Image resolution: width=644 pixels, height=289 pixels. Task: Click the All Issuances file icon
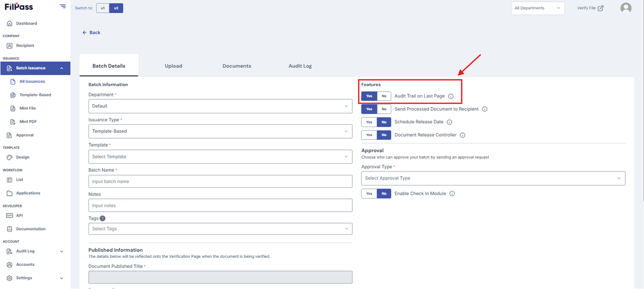point(13,81)
